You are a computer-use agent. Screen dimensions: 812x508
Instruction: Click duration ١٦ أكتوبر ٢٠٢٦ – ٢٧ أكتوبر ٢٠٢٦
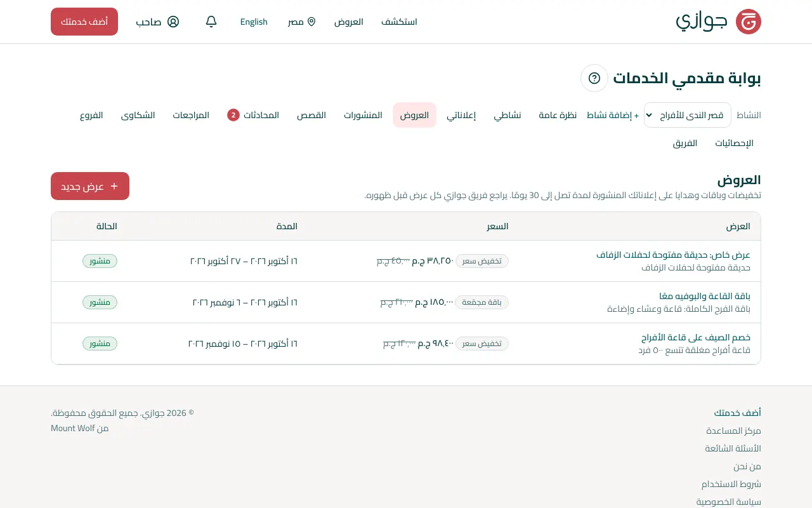(x=244, y=261)
